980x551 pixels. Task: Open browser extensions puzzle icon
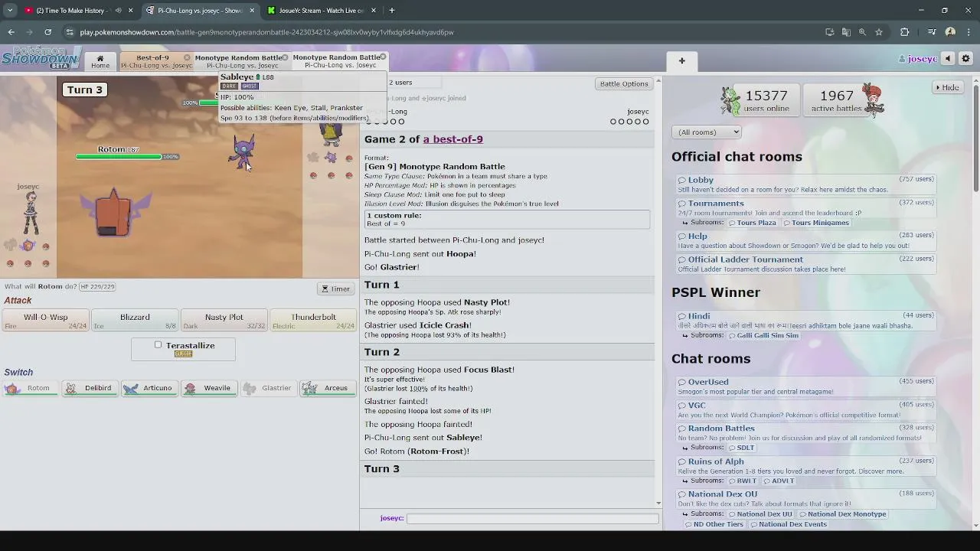(x=904, y=32)
